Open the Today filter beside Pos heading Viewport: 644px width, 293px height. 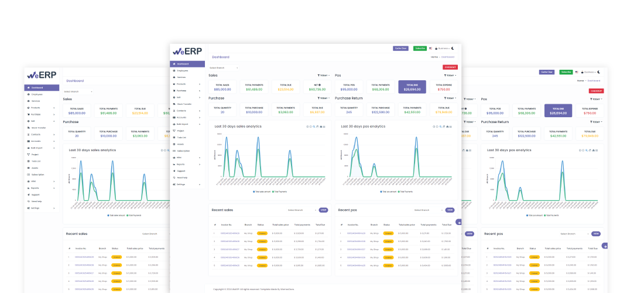point(449,76)
